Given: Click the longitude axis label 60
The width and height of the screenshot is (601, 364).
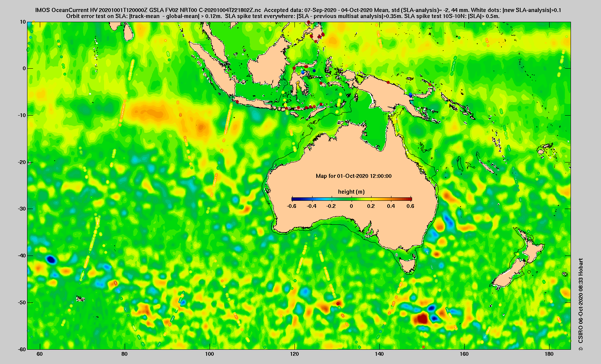Looking at the screenshot, I should [x=40, y=354].
